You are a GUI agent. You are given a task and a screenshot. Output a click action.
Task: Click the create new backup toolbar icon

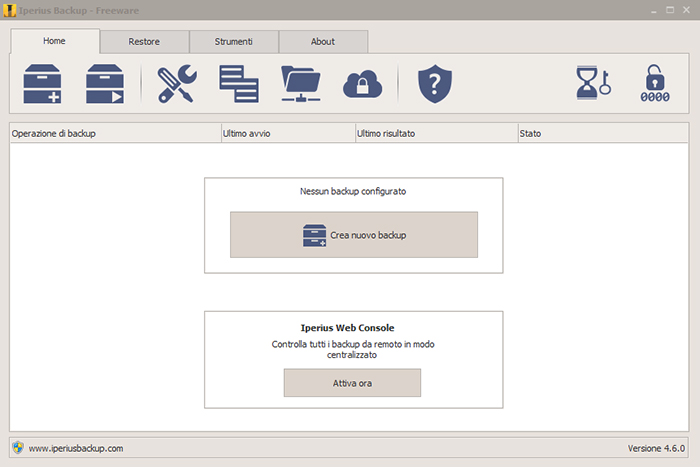(x=42, y=84)
